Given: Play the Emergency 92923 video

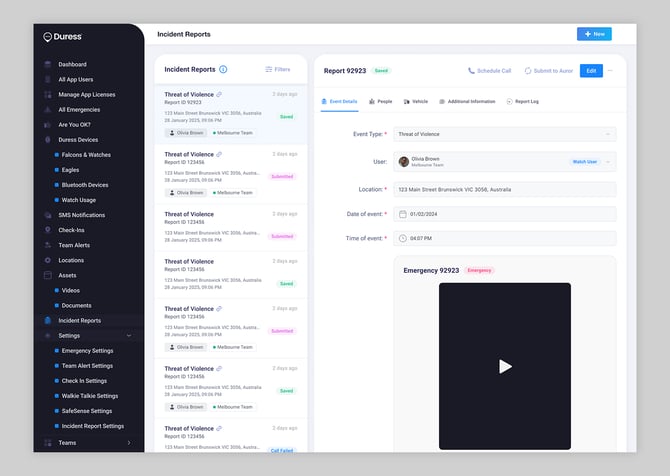Looking at the screenshot, I should [505, 367].
